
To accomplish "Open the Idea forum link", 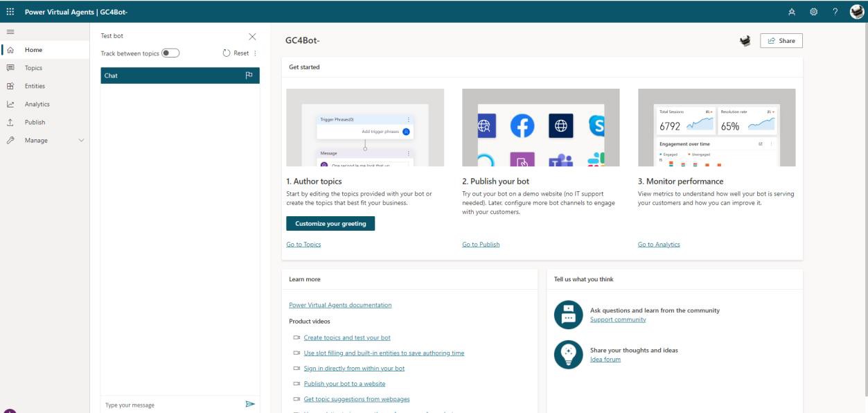I will coord(605,359).
